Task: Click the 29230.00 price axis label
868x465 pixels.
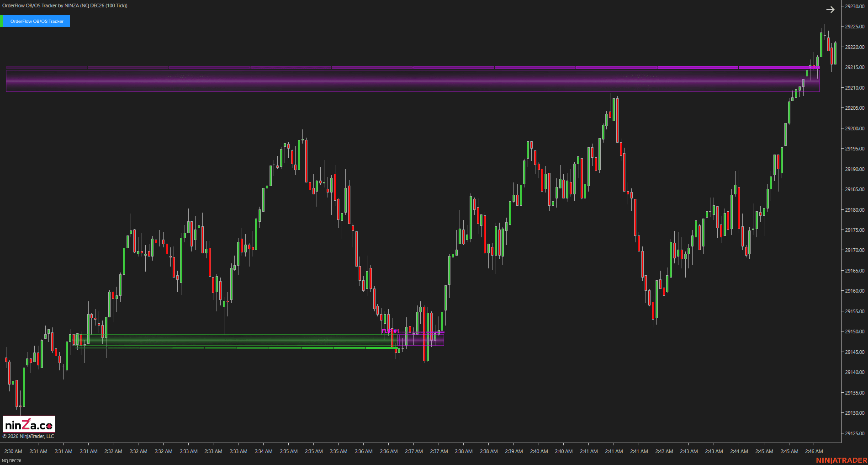Action: pyautogui.click(x=854, y=6)
